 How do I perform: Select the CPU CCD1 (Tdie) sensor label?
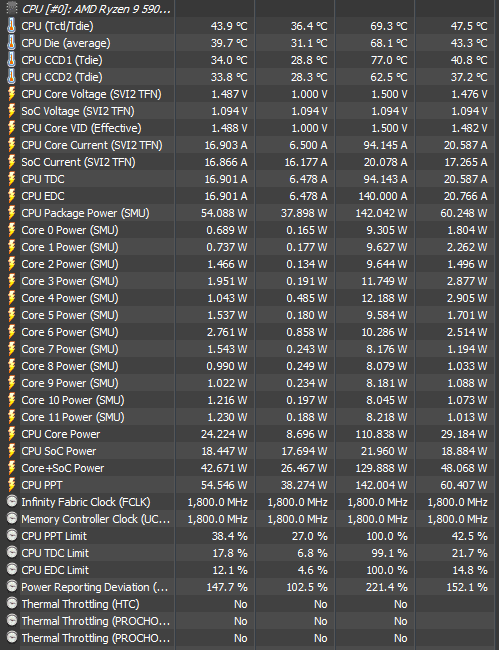tap(62, 60)
